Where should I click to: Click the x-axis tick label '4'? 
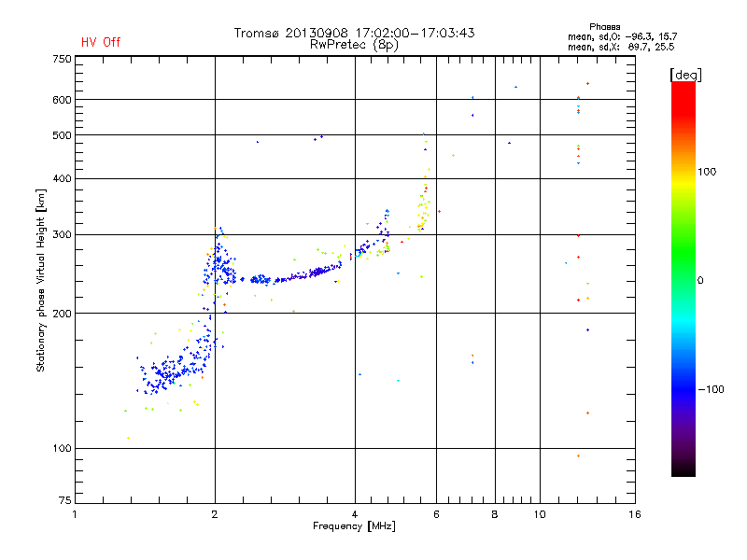click(x=355, y=514)
